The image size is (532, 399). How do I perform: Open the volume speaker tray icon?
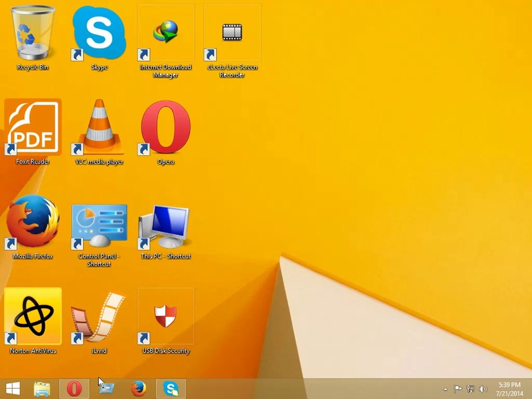click(483, 389)
